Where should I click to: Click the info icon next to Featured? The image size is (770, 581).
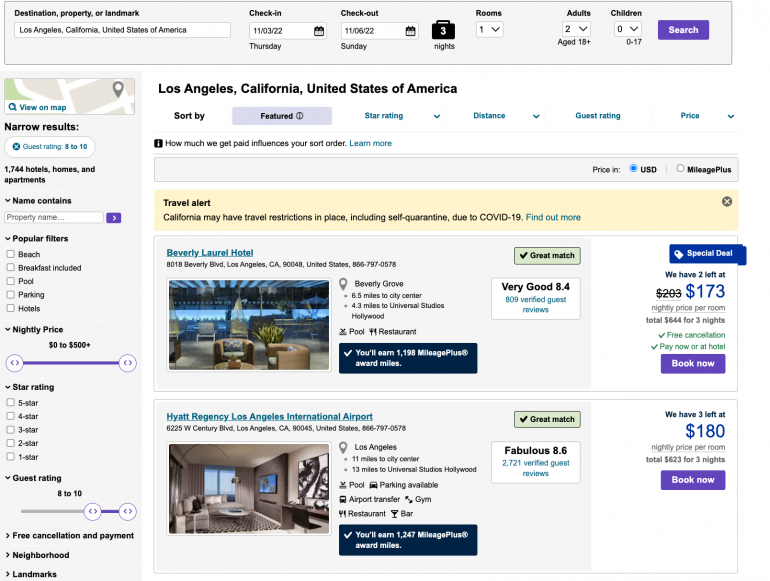pyautogui.click(x=299, y=116)
